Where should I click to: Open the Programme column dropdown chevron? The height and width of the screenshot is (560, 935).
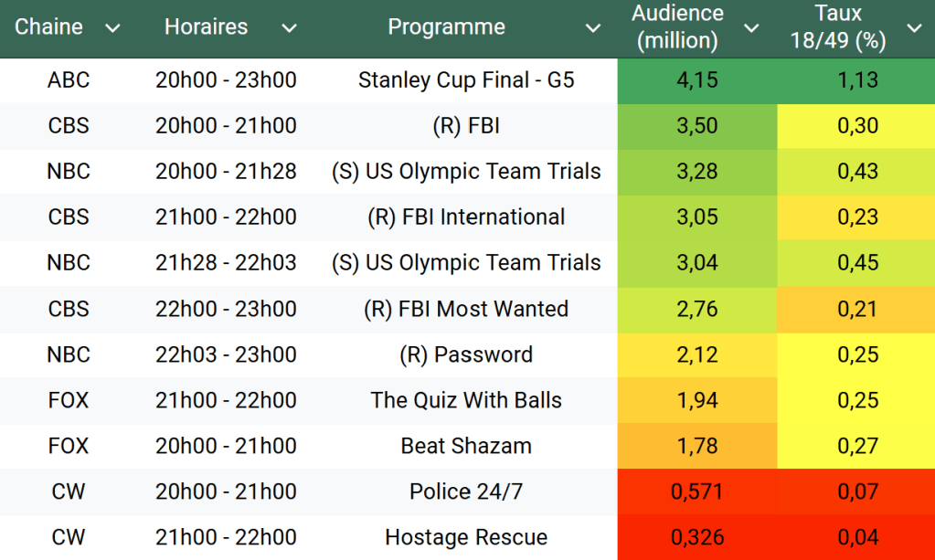(x=593, y=28)
